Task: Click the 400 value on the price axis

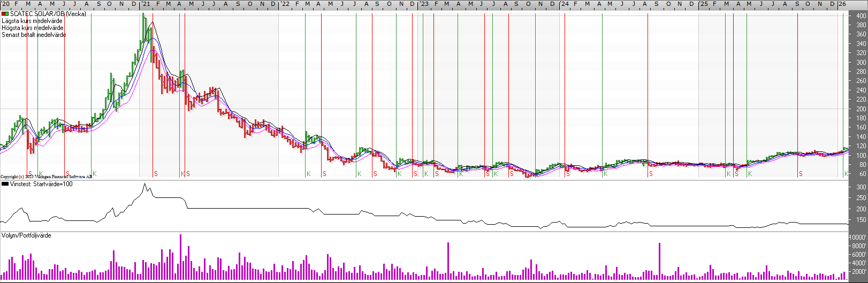Action: pyautogui.click(x=861, y=16)
